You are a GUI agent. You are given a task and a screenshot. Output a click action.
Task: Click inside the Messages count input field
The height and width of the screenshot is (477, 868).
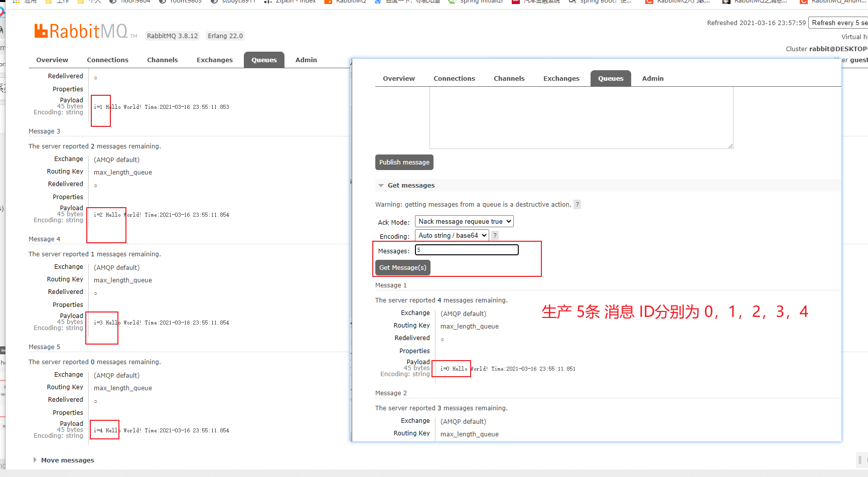(x=467, y=249)
